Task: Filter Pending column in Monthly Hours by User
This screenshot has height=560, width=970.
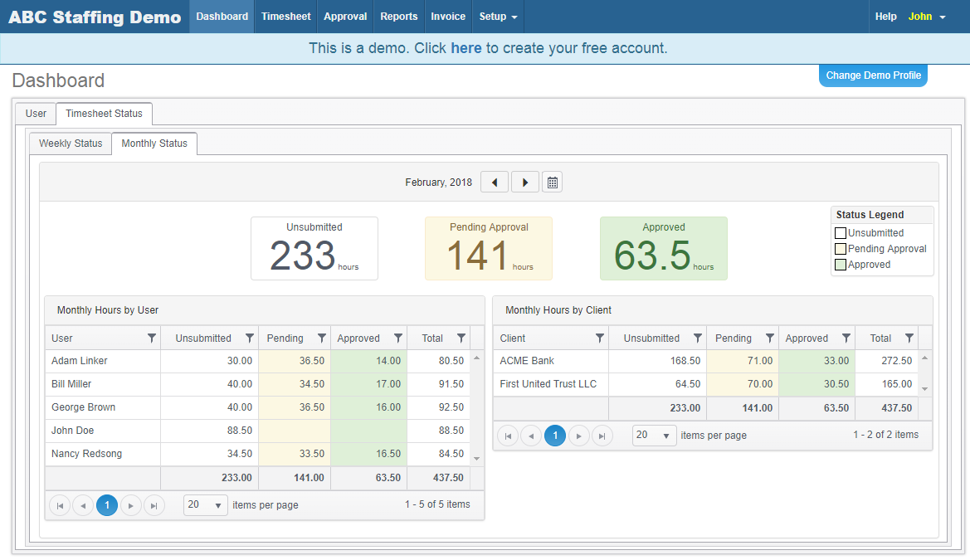Action: (322, 338)
